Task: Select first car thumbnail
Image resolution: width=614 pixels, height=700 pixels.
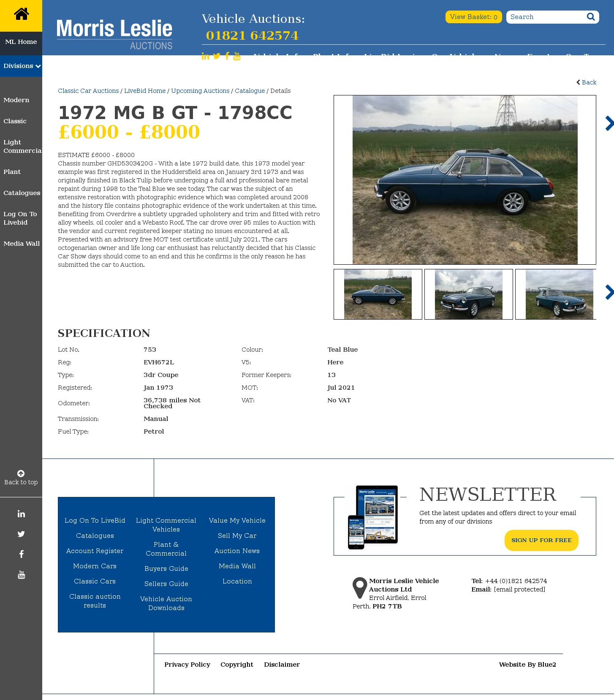Action: tap(378, 294)
